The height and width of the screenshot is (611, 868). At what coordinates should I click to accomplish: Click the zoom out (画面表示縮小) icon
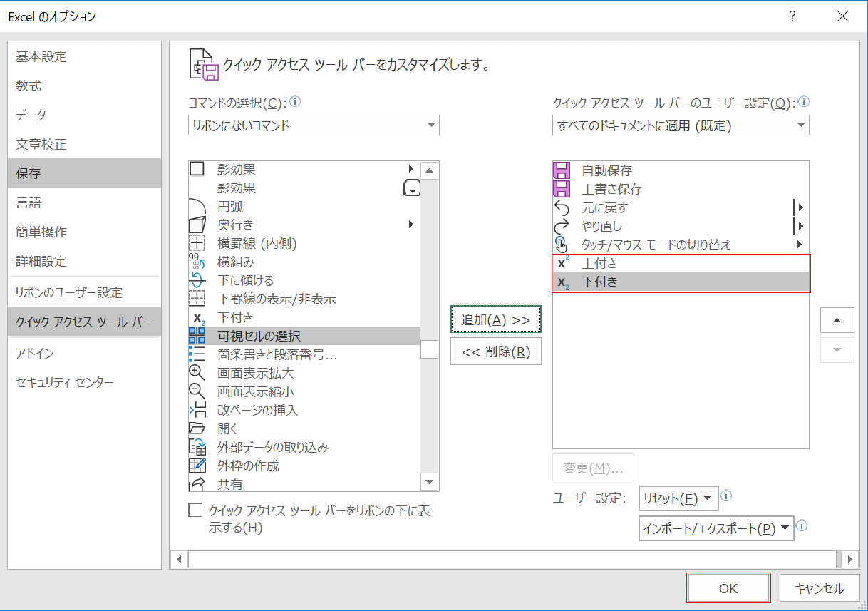pyautogui.click(x=197, y=391)
